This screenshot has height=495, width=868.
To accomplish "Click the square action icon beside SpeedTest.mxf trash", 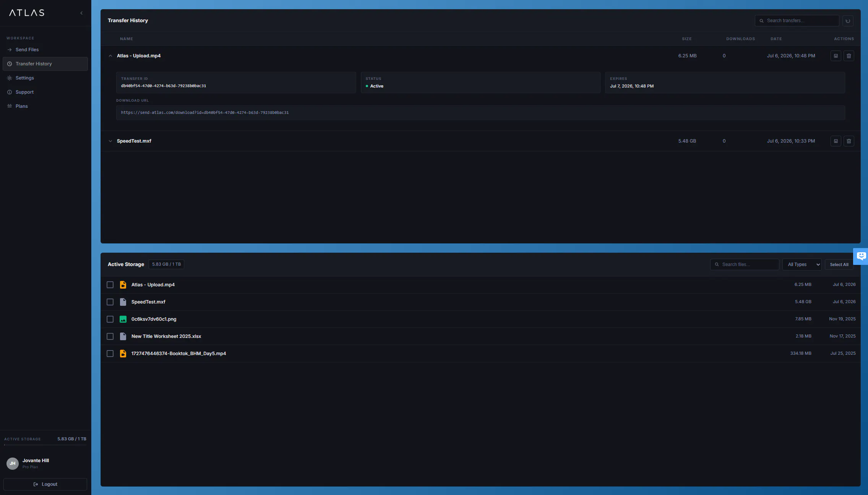I will [836, 141].
